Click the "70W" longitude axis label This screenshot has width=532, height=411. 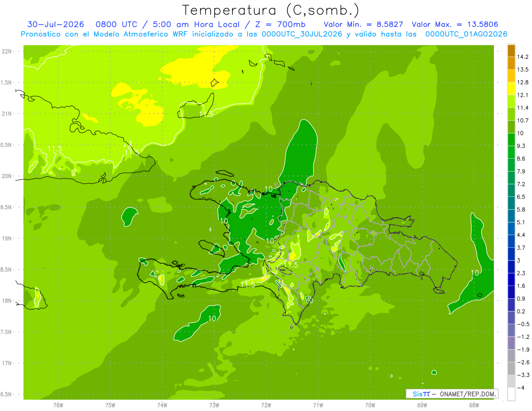point(370,405)
